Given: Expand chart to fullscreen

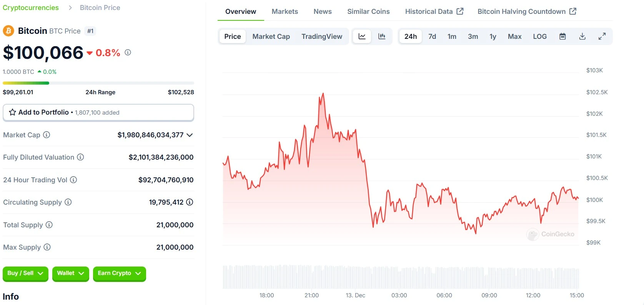Looking at the screenshot, I should pos(602,37).
